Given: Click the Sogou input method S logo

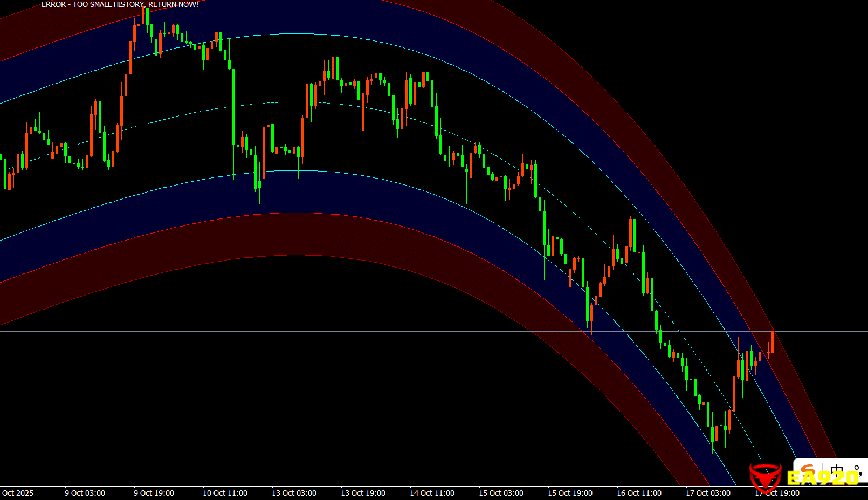Looking at the screenshot, I should pos(807,468).
